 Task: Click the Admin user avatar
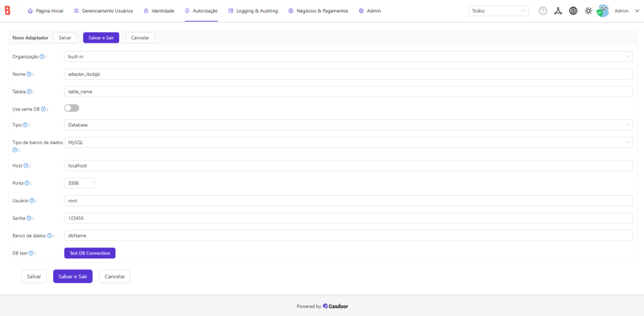pos(602,11)
